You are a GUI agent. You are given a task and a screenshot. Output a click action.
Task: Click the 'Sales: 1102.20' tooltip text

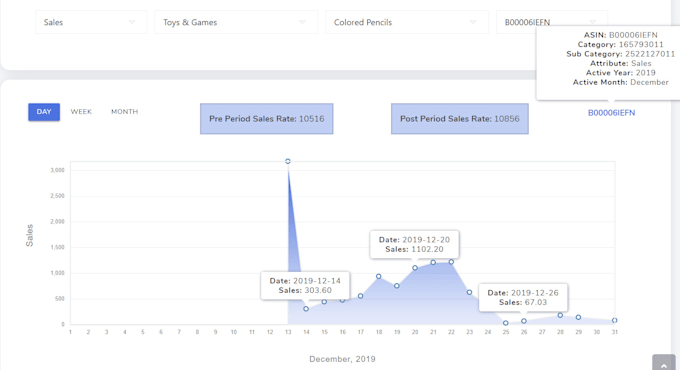[414, 249]
